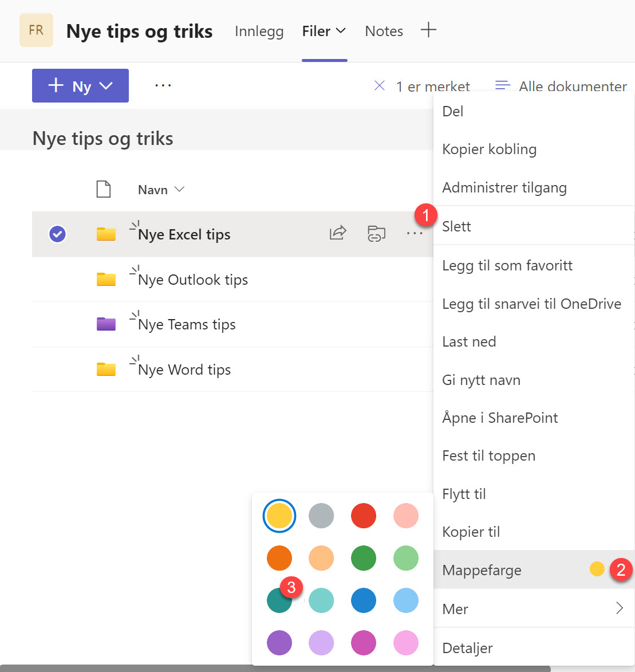Image resolution: width=635 pixels, height=672 pixels.
Task: Open the Navn column sort dropdown
Action: click(x=179, y=189)
